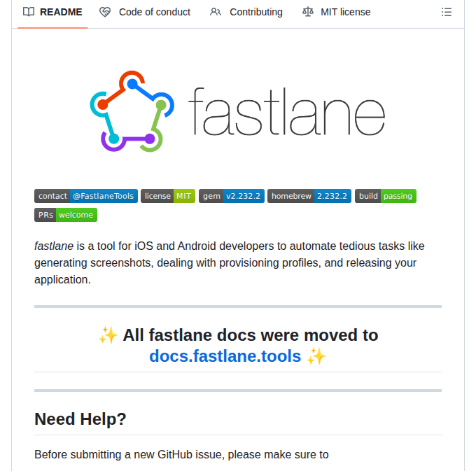Click the contact @FastlaneTools badge
The height and width of the screenshot is (471, 476).
[86, 196]
